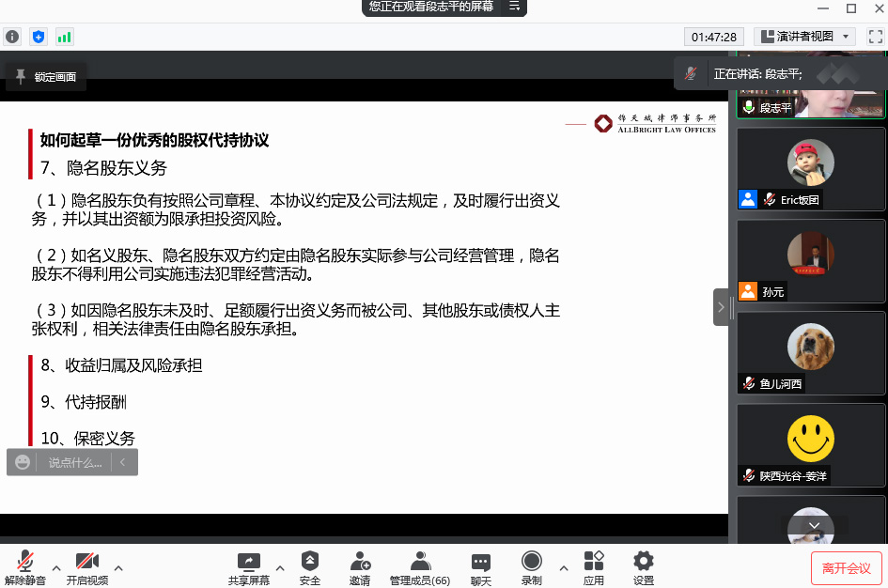Start recording with the 录制 icon
The height and width of the screenshot is (588, 888).
click(x=531, y=565)
